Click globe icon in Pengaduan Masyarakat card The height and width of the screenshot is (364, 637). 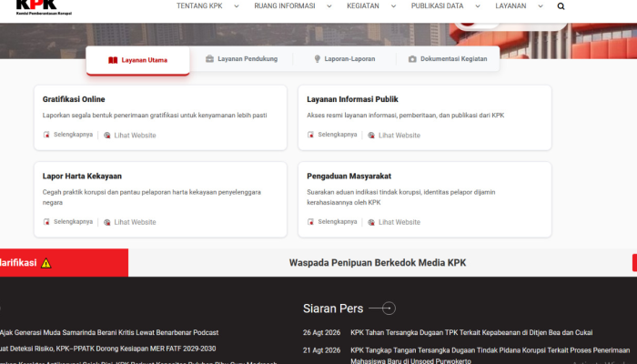[x=371, y=222]
